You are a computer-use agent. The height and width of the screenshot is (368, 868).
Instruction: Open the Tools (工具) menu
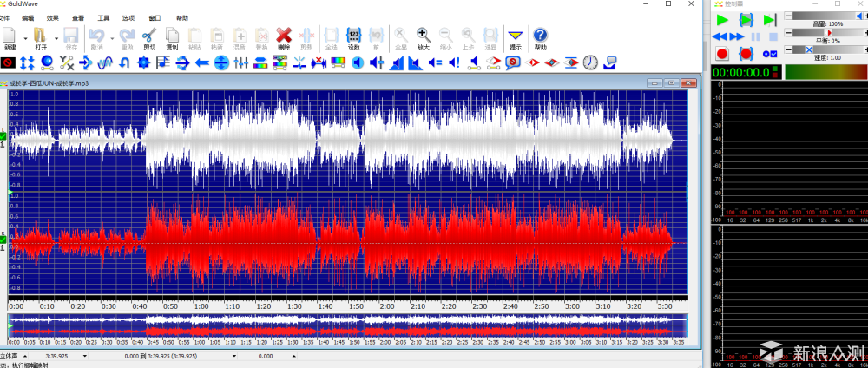(103, 17)
